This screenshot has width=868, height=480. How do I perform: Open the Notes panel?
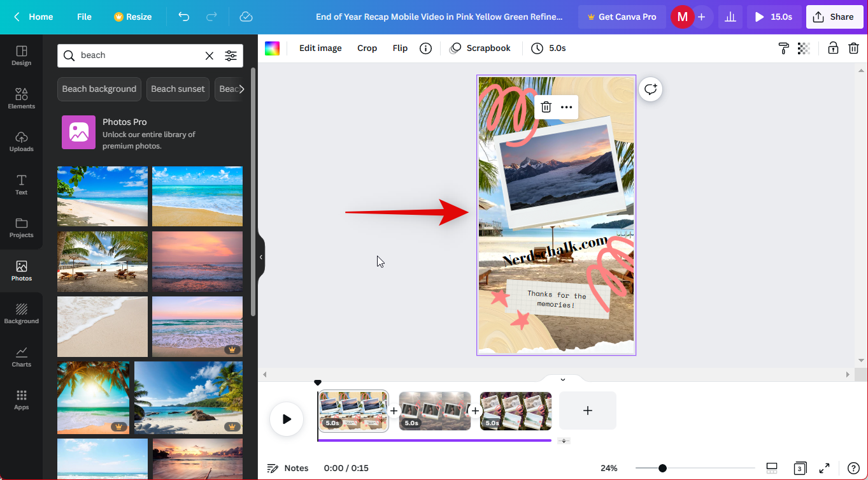point(287,468)
